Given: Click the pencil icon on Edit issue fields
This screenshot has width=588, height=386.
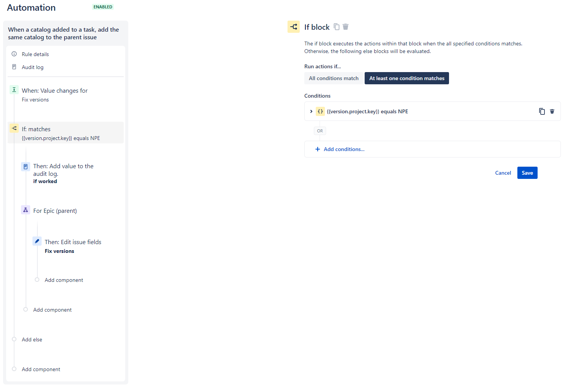Looking at the screenshot, I should click(x=37, y=241).
